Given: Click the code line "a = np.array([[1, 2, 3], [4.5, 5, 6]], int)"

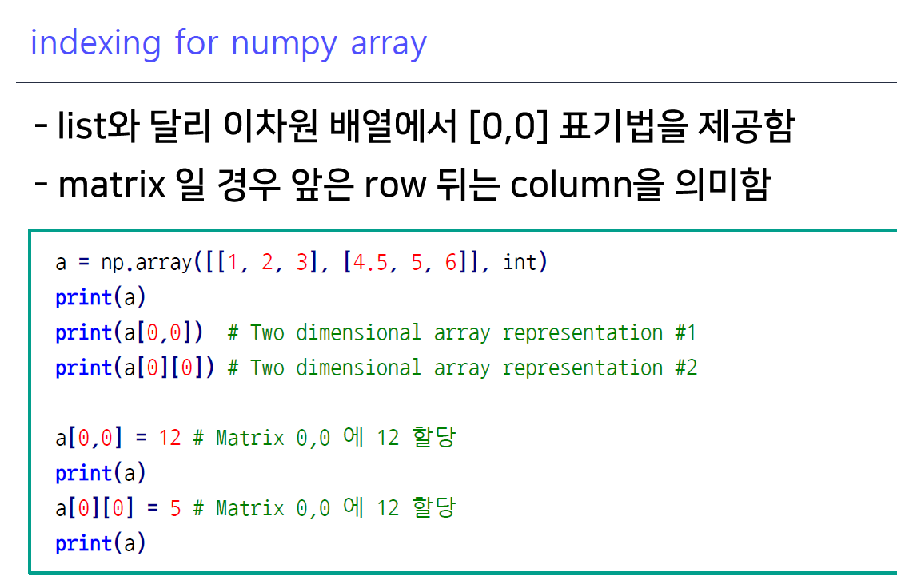Looking at the screenshot, I should pos(301,262).
